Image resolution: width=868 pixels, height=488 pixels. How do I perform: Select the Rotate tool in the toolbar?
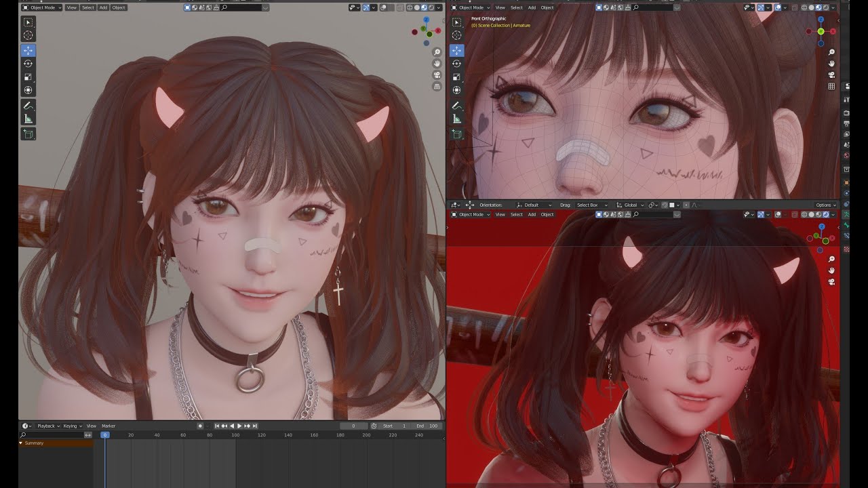[28, 63]
